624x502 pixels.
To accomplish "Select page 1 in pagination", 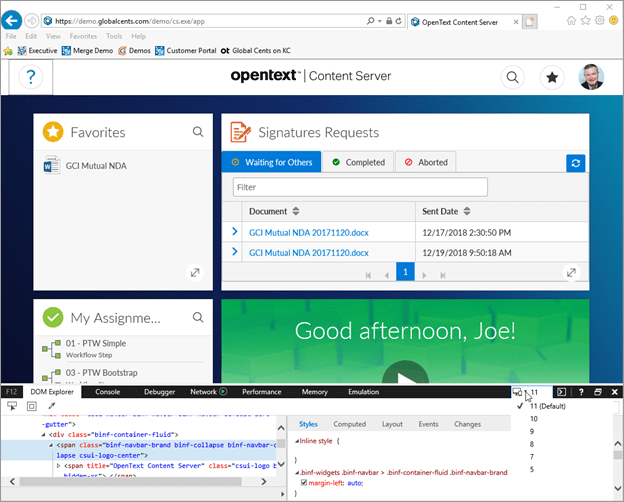I will tap(405, 272).
